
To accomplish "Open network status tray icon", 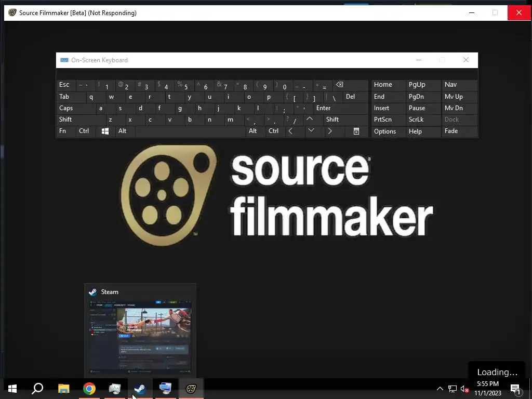I will pos(453,389).
